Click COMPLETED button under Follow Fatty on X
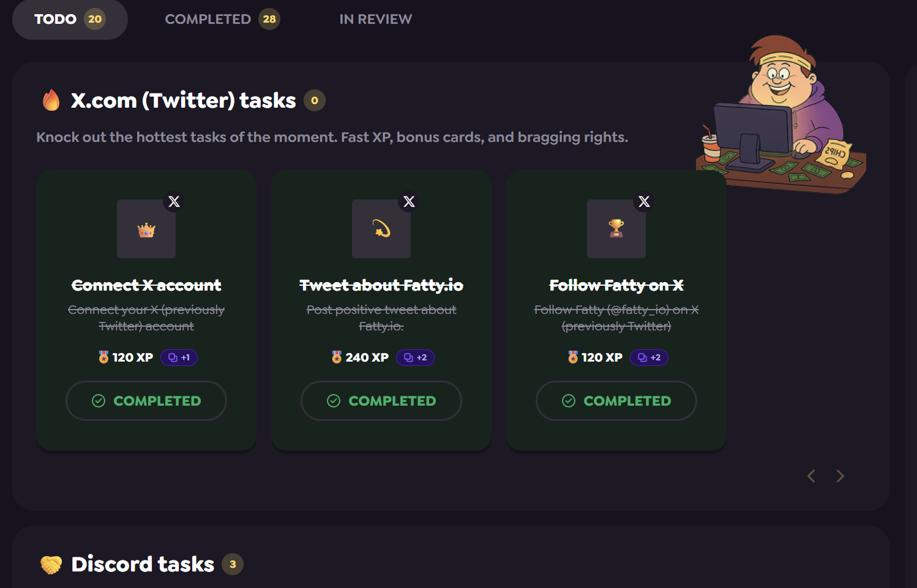The image size is (917, 588). (616, 401)
